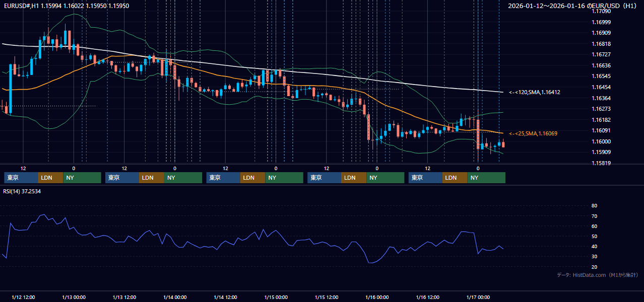This screenshot has width=644, height=302.
Task: Select the 1/15 12:00 time axis label
Action: pos(327,297)
